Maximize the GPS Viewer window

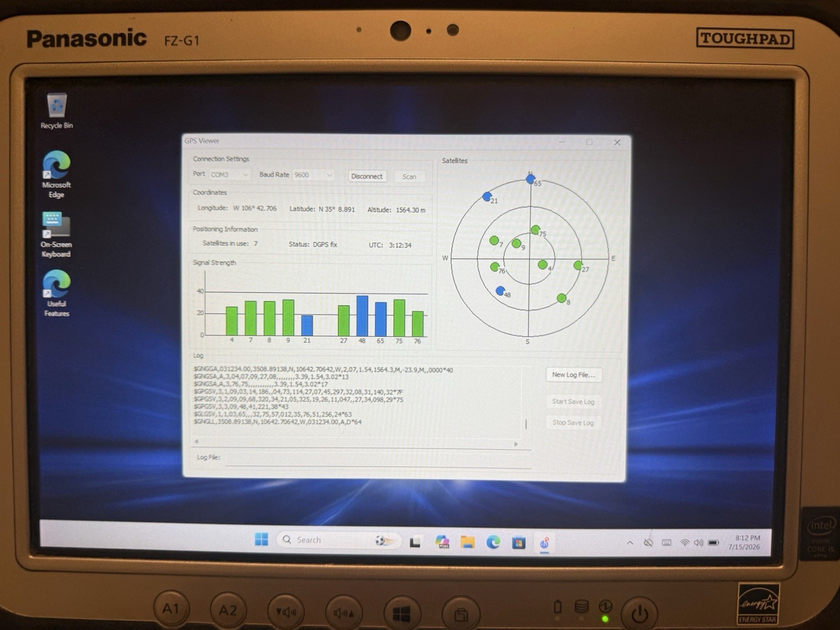coord(589,142)
